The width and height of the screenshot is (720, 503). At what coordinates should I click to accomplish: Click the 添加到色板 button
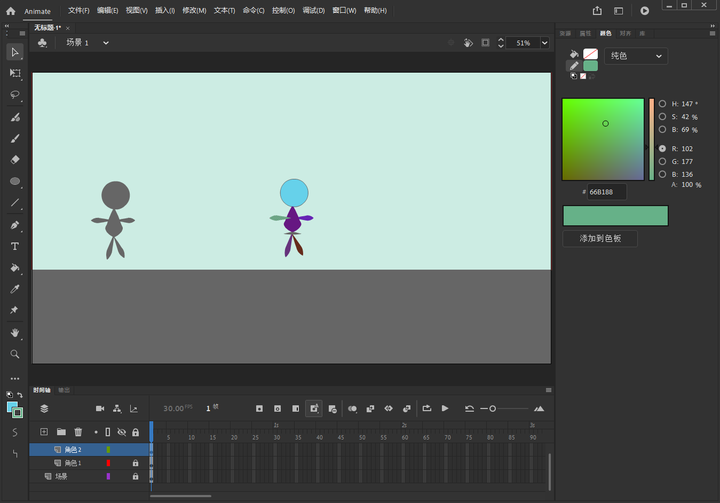click(x=600, y=238)
